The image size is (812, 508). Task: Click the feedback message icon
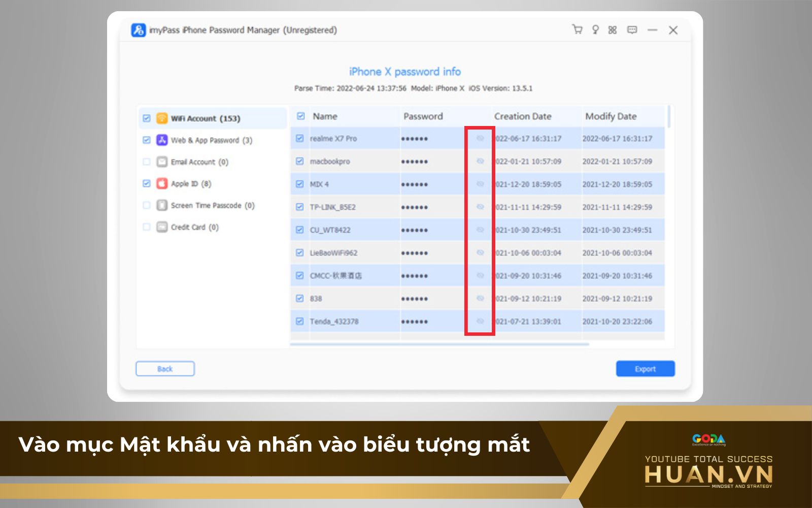632,30
